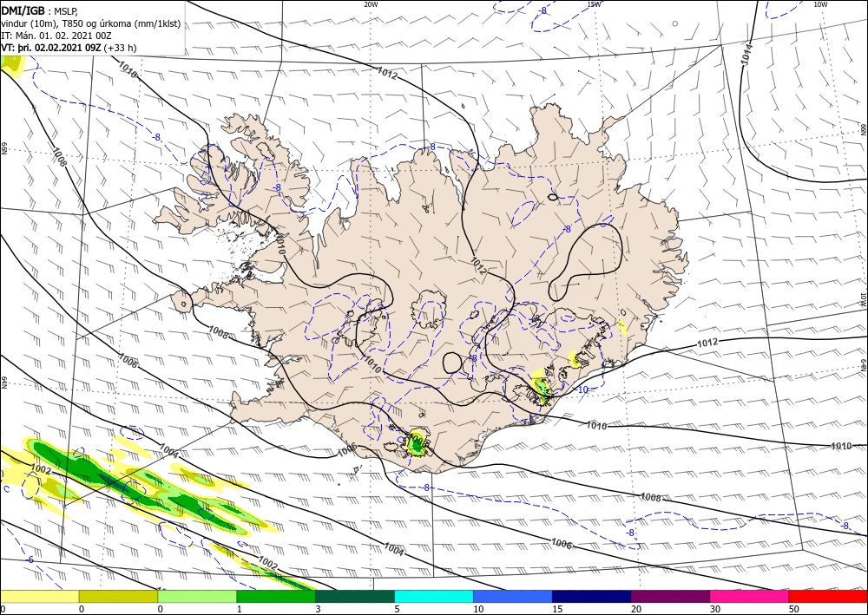Select the dark green legend swatch

pos(355,597)
